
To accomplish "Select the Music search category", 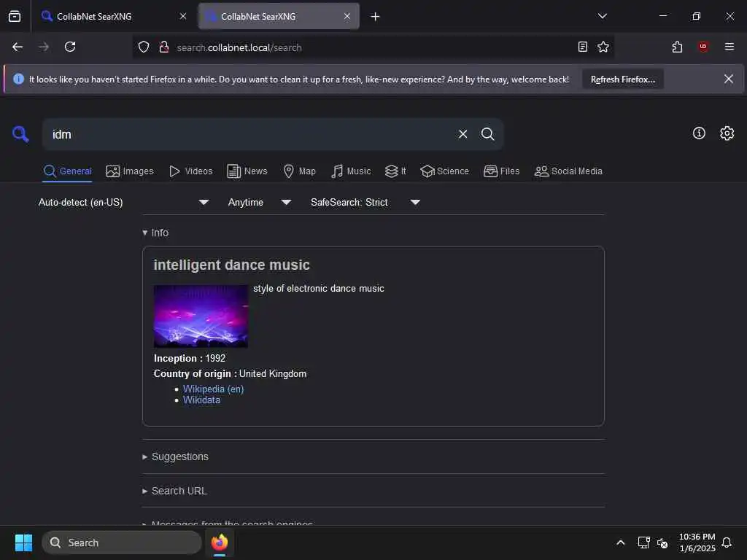I will [x=351, y=171].
